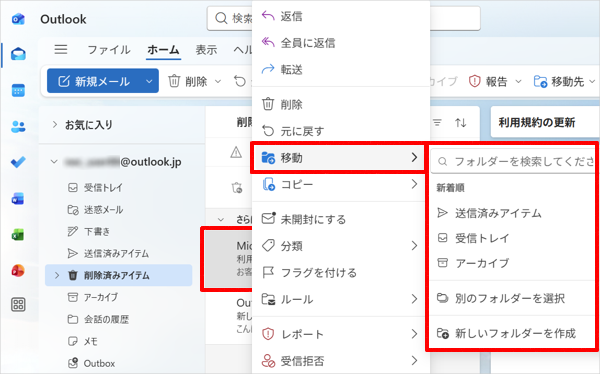Click the main search box
The width and height of the screenshot is (600, 374).
[343, 18]
